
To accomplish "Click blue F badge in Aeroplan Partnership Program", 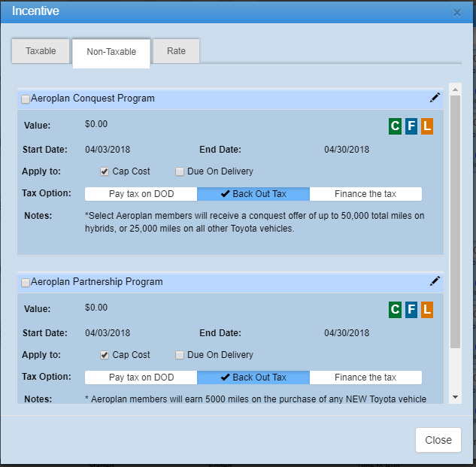I will coord(411,309).
